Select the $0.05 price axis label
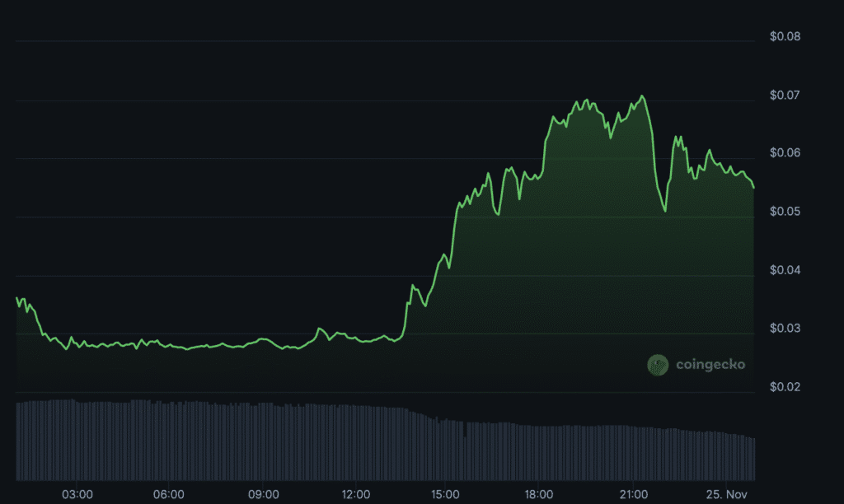844x504 pixels. click(784, 212)
